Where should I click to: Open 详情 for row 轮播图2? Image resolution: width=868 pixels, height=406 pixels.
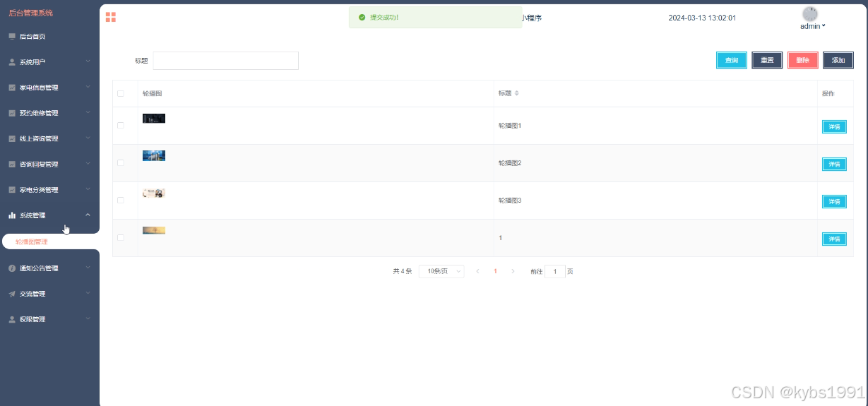click(x=834, y=164)
